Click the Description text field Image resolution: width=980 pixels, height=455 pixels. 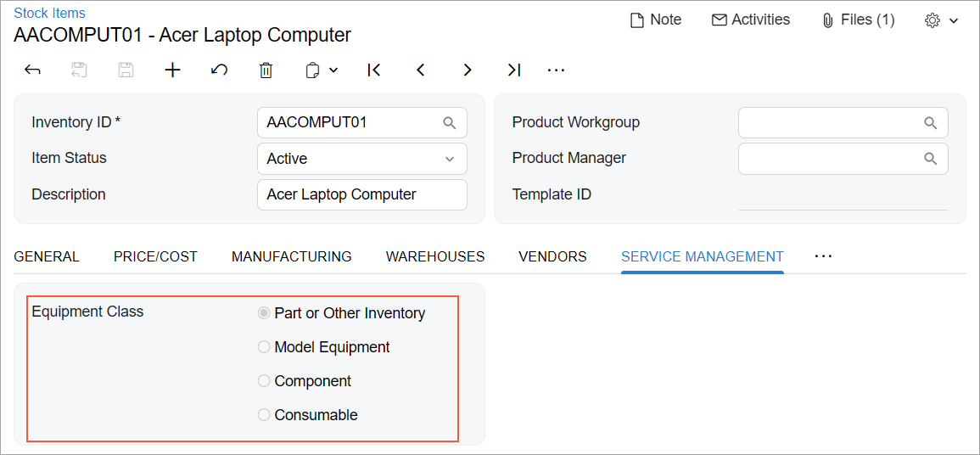[361, 194]
